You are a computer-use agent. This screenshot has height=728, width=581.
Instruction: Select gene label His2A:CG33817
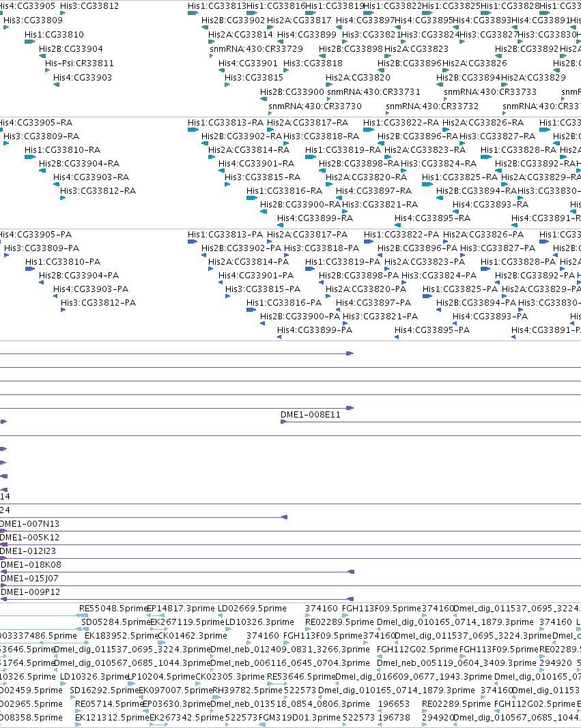tap(300, 20)
